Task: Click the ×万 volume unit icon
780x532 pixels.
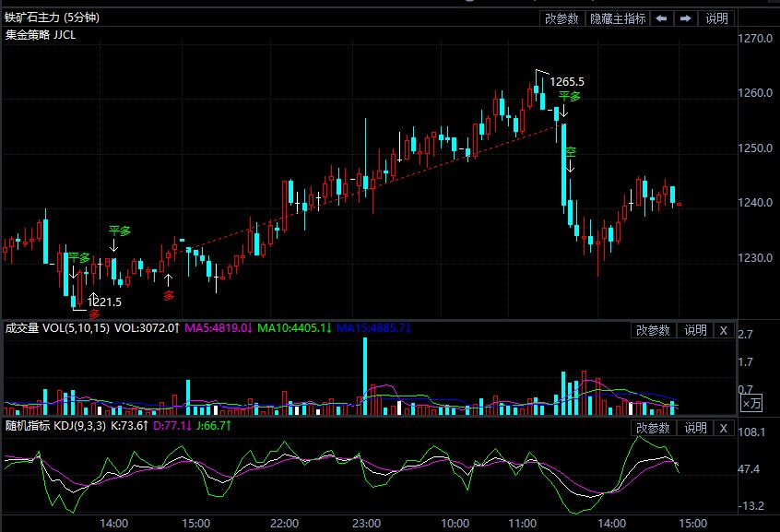Action: coord(752,404)
